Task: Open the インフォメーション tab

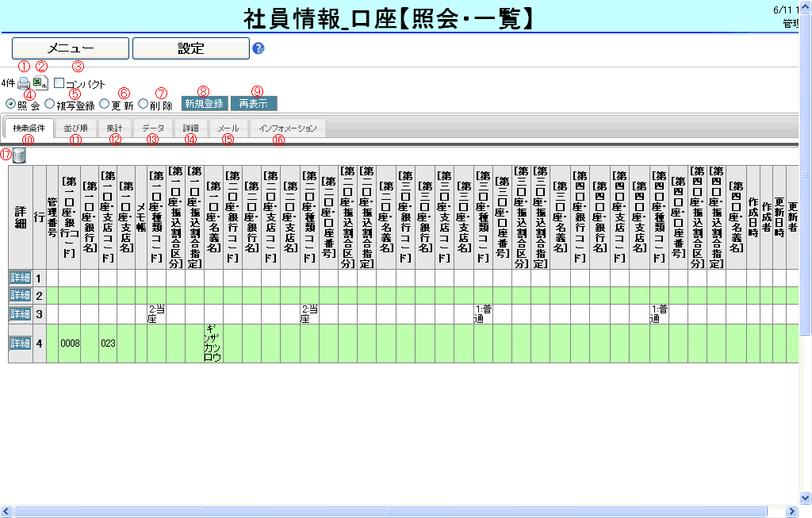Action: pos(287,129)
